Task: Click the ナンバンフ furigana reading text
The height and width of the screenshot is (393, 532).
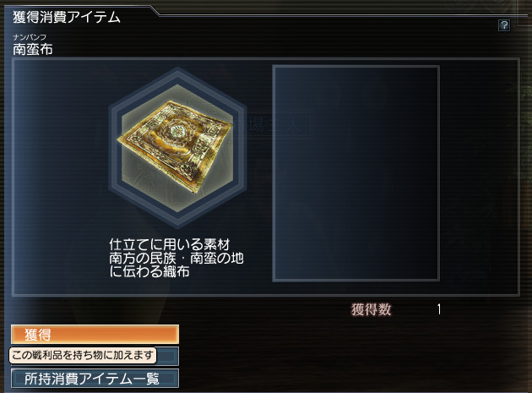Action: tap(30, 36)
